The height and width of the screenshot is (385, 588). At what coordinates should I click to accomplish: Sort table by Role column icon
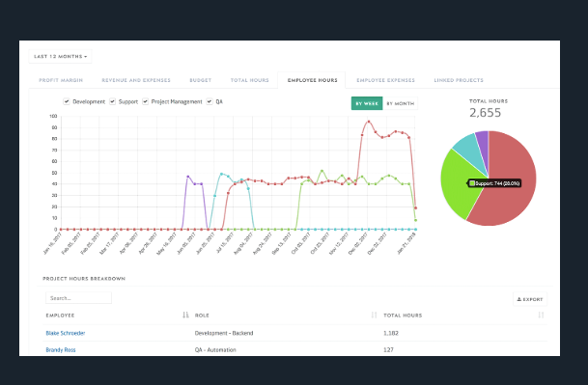click(x=374, y=315)
